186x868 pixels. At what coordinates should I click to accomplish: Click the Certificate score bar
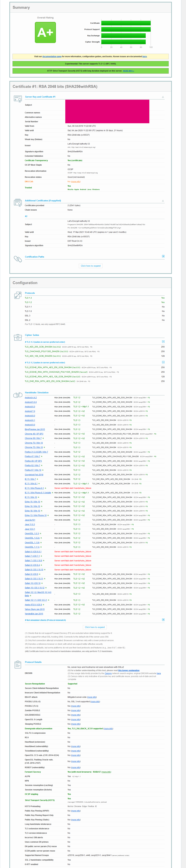coord(126,23)
